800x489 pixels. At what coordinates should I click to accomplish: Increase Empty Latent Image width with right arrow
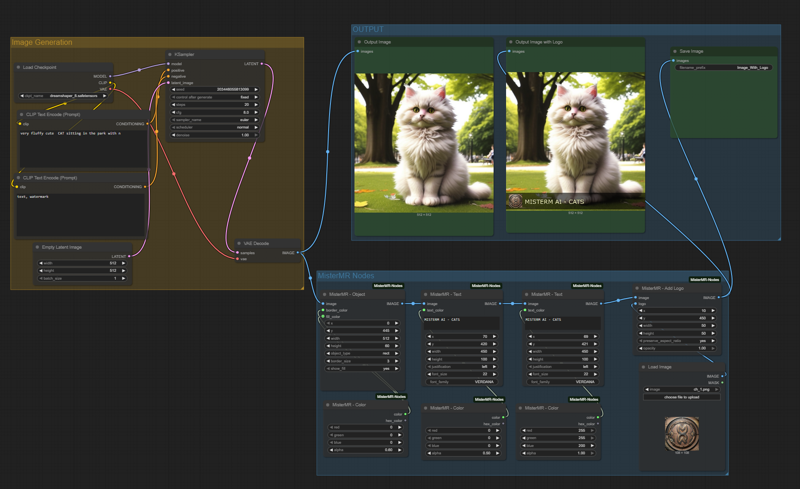pyautogui.click(x=123, y=263)
